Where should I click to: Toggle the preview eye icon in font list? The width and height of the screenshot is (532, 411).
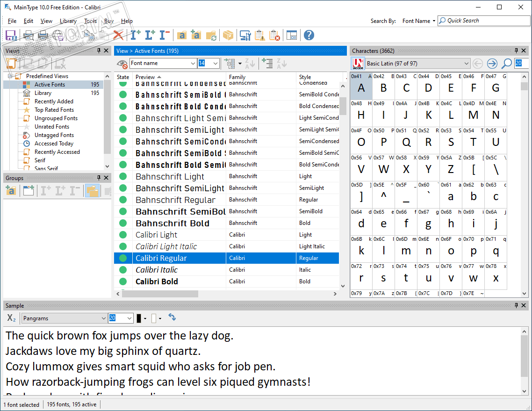coord(122,64)
